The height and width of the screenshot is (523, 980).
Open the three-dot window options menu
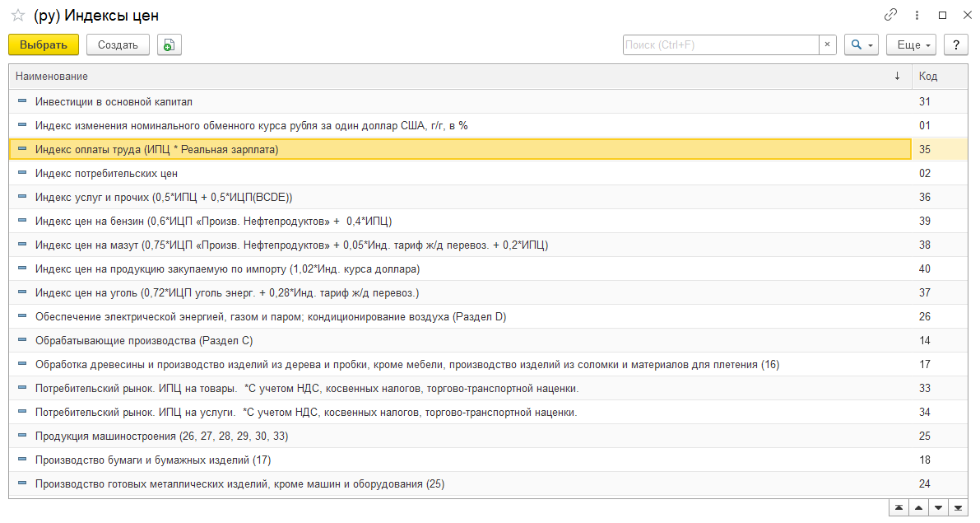(x=917, y=15)
